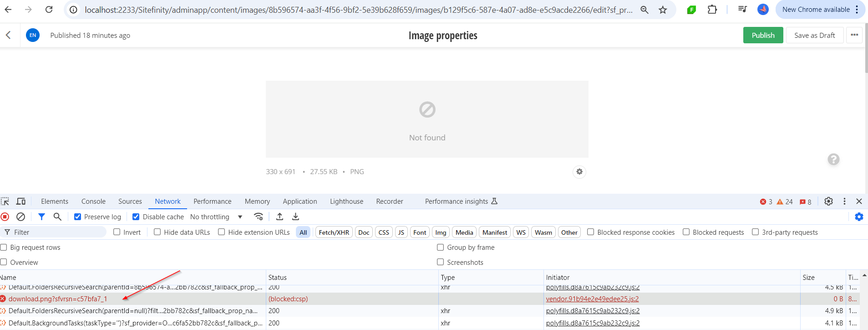Open the help question mark icon
Image resolution: width=868 pixels, height=330 pixels.
[833, 160]
